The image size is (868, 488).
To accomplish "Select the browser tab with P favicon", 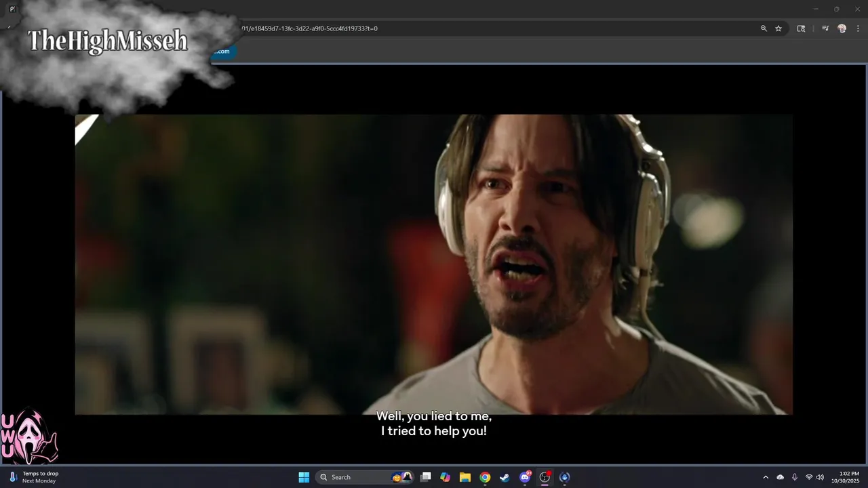I will point(12,9).
